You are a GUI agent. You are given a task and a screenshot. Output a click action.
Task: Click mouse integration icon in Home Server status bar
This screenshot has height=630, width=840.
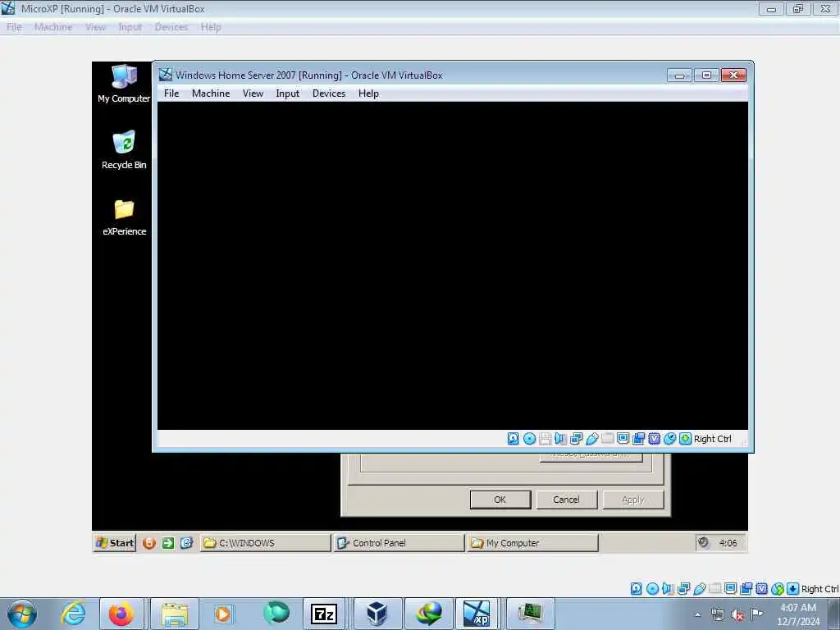[669, 439]
